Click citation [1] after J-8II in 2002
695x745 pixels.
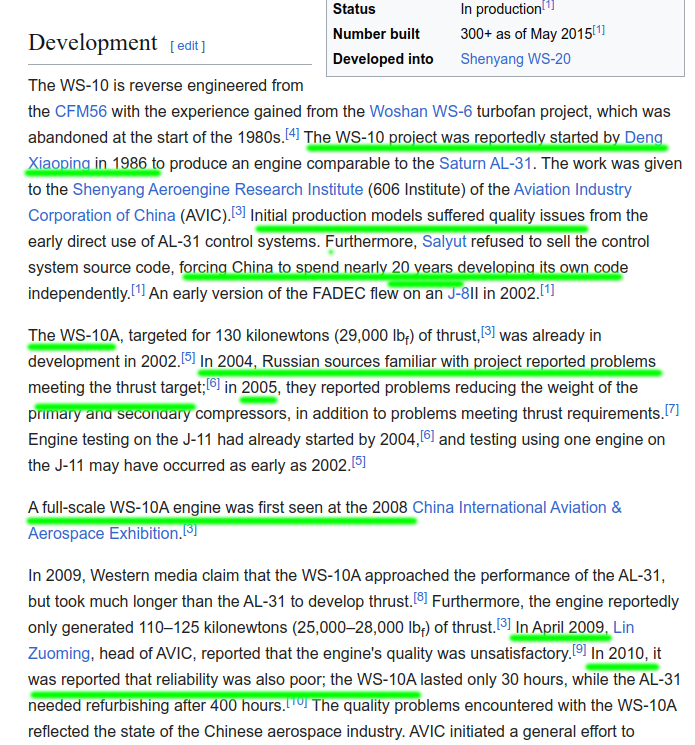(547, 289)
